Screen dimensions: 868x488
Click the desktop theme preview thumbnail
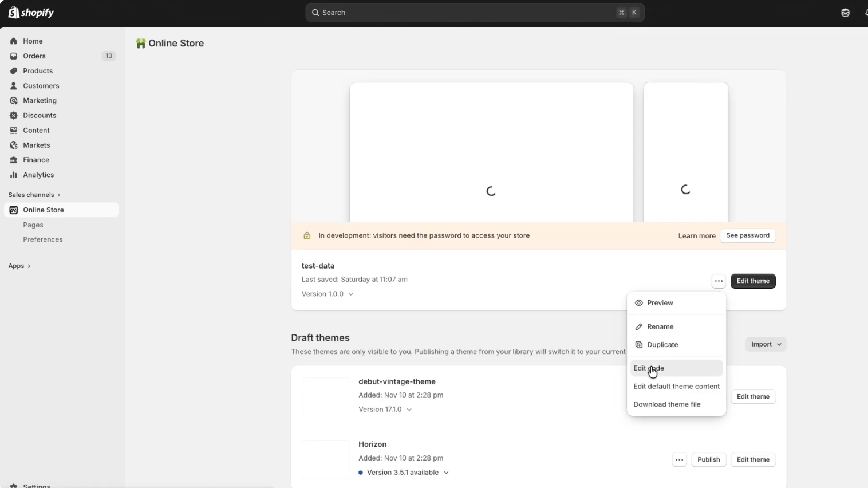[x=491, y=152]
